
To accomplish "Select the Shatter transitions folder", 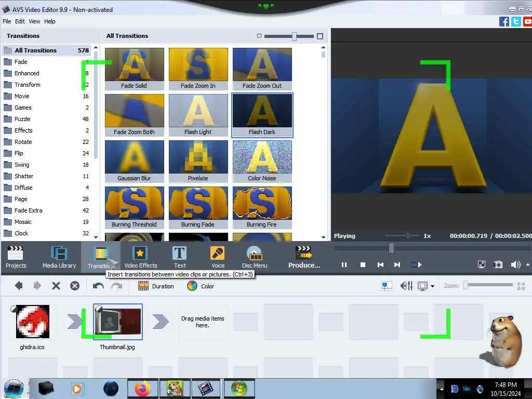I will point(47,176).
